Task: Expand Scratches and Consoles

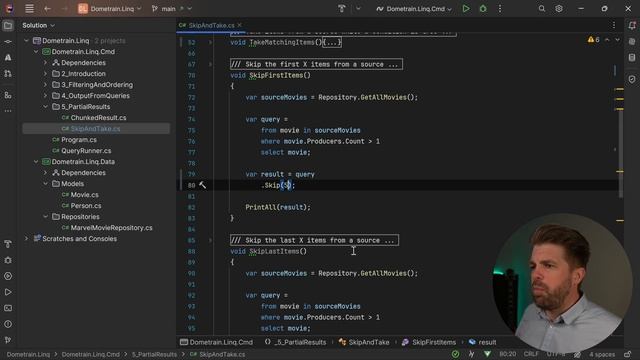Action: pos(27,239)
